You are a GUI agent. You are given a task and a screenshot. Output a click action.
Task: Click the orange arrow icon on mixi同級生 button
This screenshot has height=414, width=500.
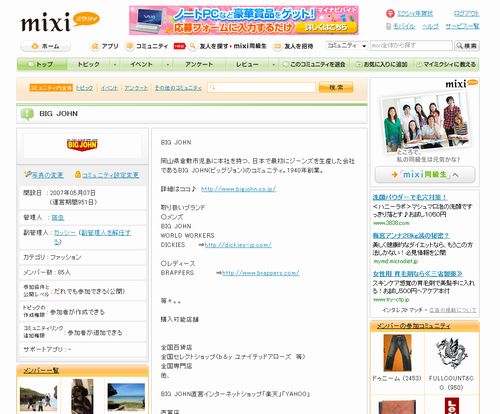coord(395,174)
